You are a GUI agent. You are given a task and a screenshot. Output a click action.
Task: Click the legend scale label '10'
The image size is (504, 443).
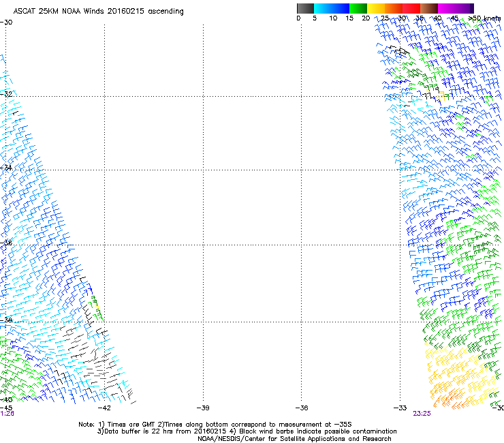[x=333, y=18]
